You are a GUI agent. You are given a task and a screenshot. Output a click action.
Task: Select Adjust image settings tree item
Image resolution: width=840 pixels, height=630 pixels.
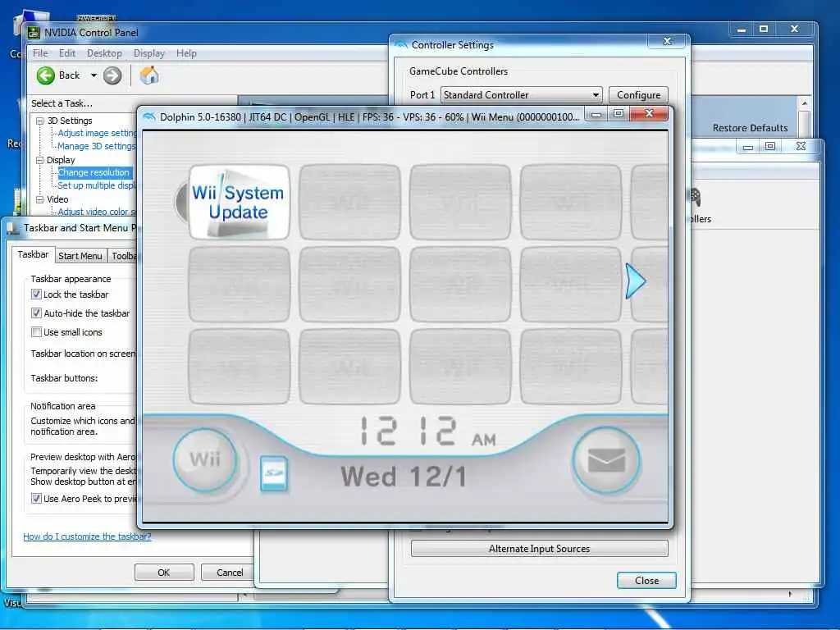point(98,134)
